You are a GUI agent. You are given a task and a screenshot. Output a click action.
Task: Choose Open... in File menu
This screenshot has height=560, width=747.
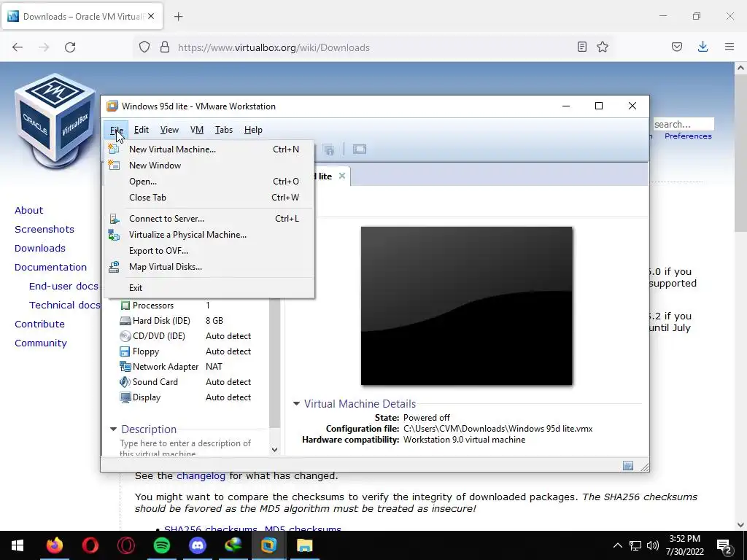[x=209, y=182]
